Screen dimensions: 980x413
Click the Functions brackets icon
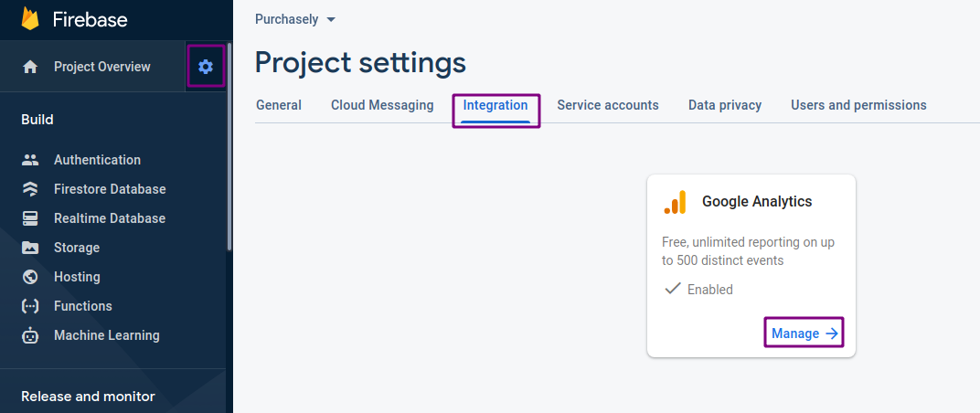(x=30, y=306)
